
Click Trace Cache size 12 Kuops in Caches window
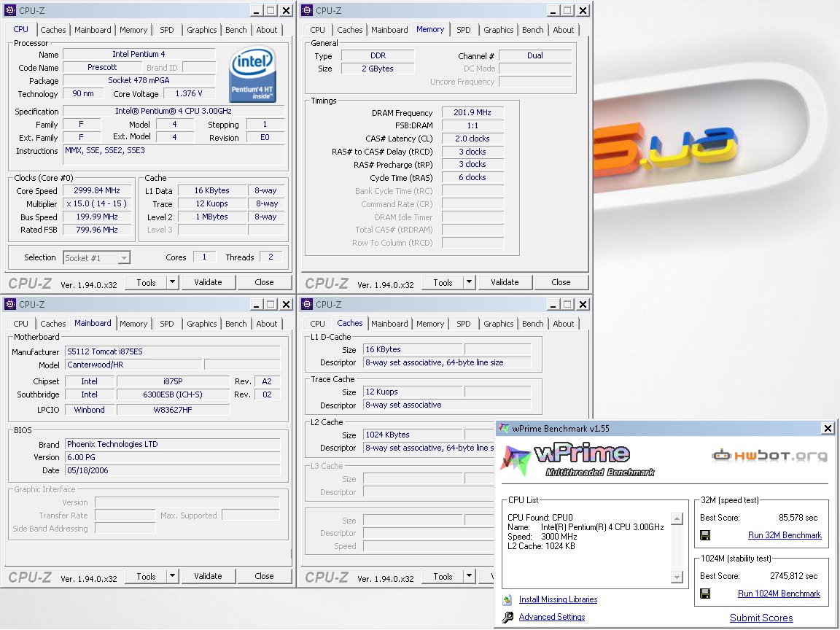(413, 392)
